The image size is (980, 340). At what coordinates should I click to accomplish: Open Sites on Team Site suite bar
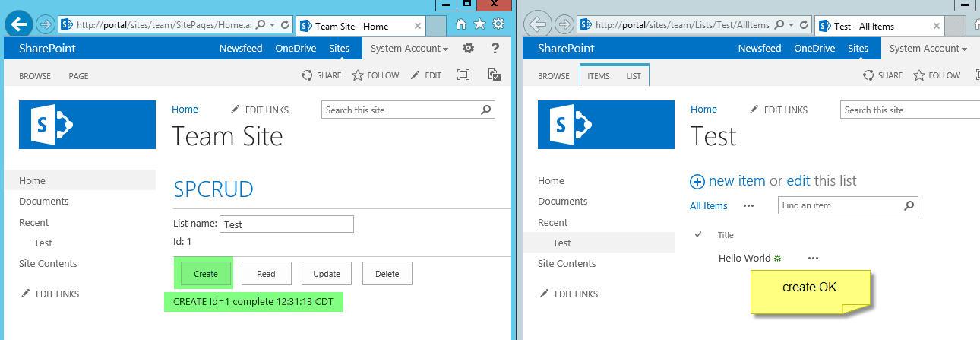[x=340, y=48]
